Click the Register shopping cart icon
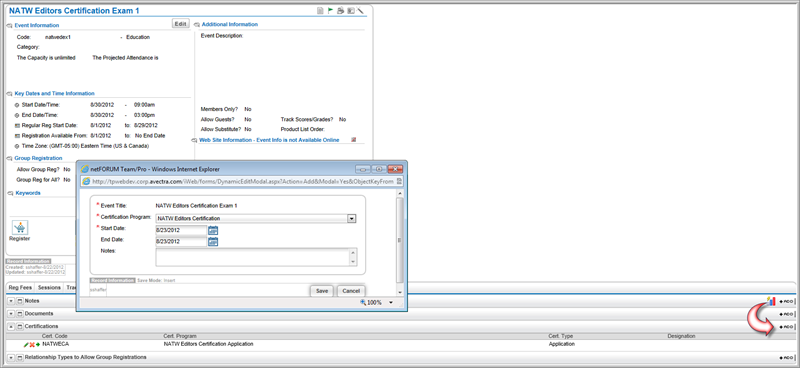Viewport: 800px width, 368px height. tap(19, 228)
